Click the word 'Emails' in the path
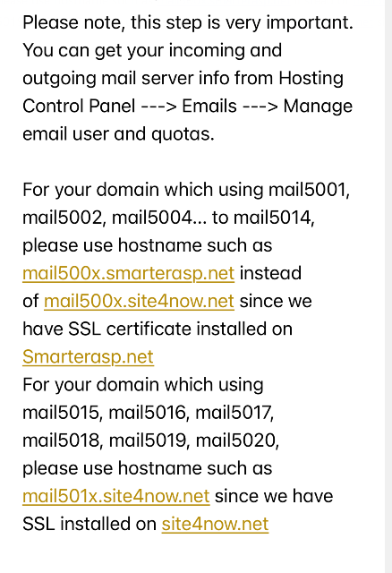 (x=209, y=106)
